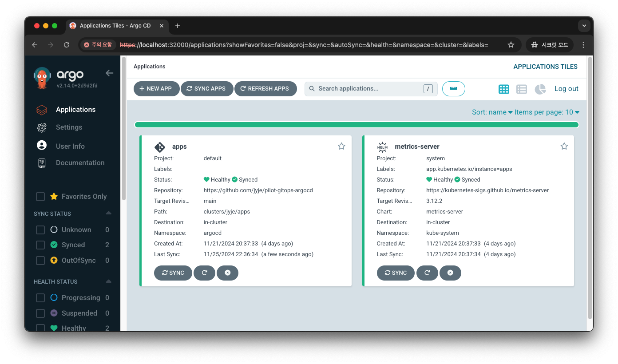Check the Synced sync status filter
The image size is (618, 364).
pos(40,245)
